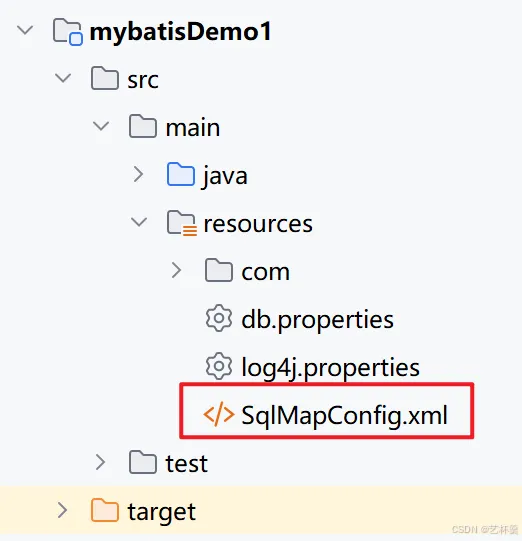Click the mybatisDemo1 module folder icon
Image resolution: width=522 pixels, height=541 pixels.
pos(68,32)
